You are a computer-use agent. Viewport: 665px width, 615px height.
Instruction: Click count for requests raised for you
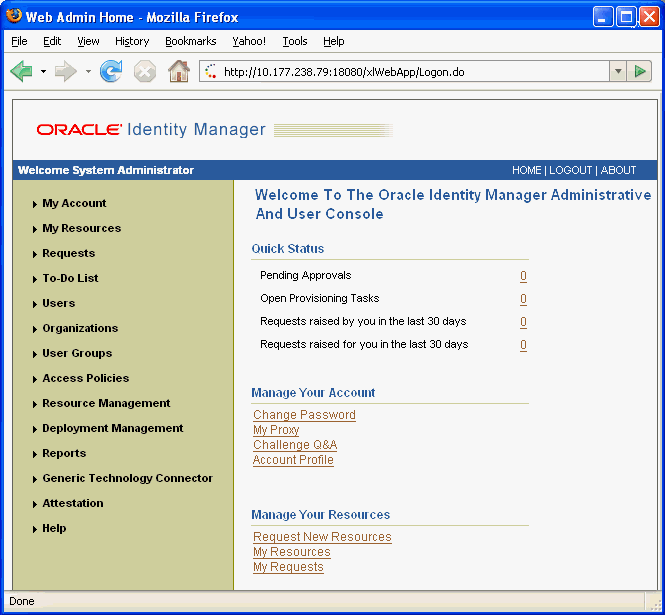[x=523, y=345]
